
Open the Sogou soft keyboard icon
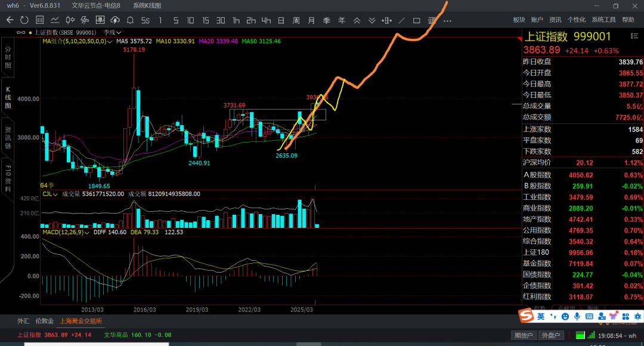589,316
